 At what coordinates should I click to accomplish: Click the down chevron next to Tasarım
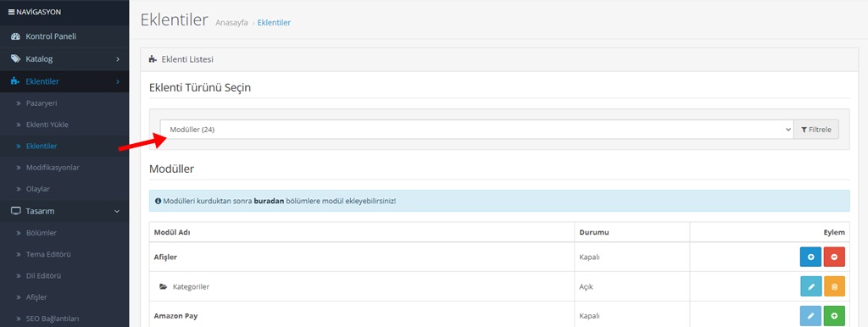[x=117, y=211]
